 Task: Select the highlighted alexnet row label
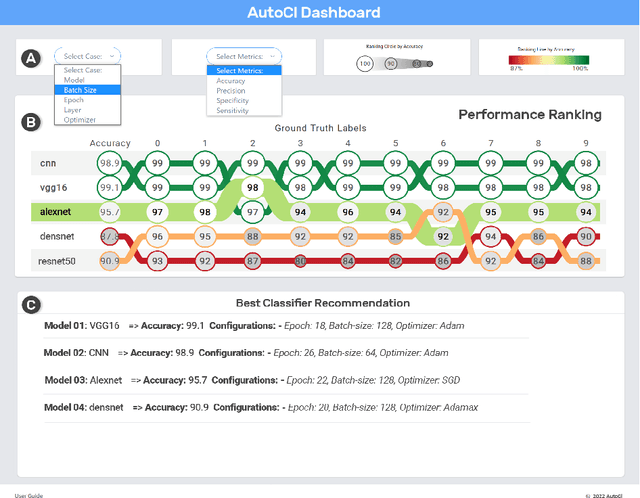tap(55, 212)
